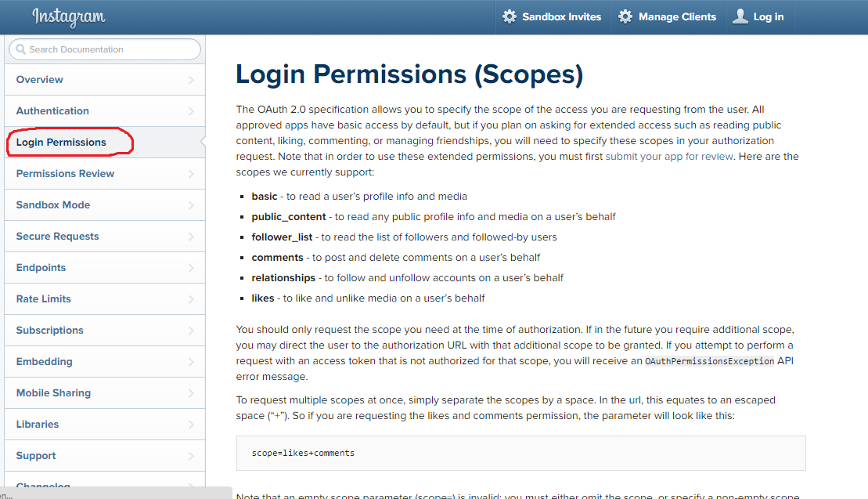868x499 pixels.
Task: Click the Log in person icon
Action: click(x=740, y=16)
